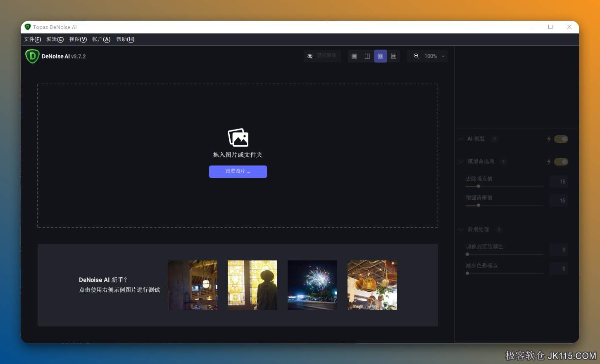600x364 pixels.
Task: Collapse the 模型首选项 section chevron
Action: (x=461, y=162)
